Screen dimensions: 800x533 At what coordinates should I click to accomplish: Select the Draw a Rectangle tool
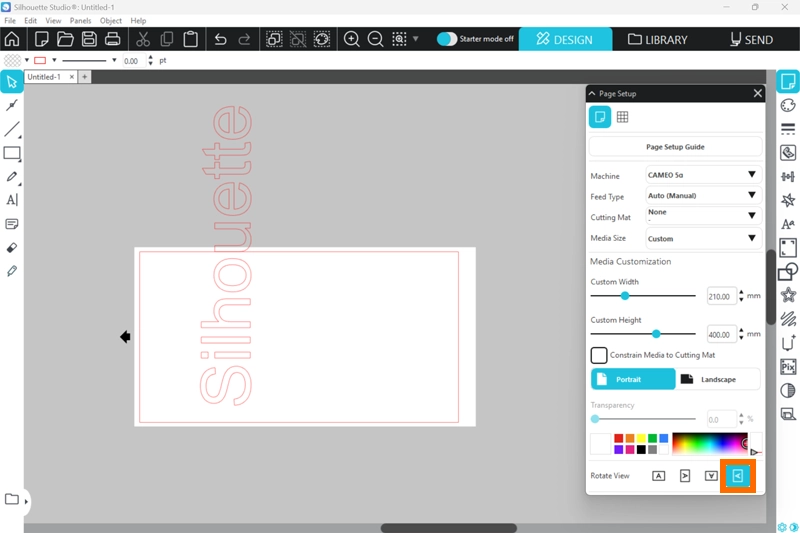(x=12, y=153)
